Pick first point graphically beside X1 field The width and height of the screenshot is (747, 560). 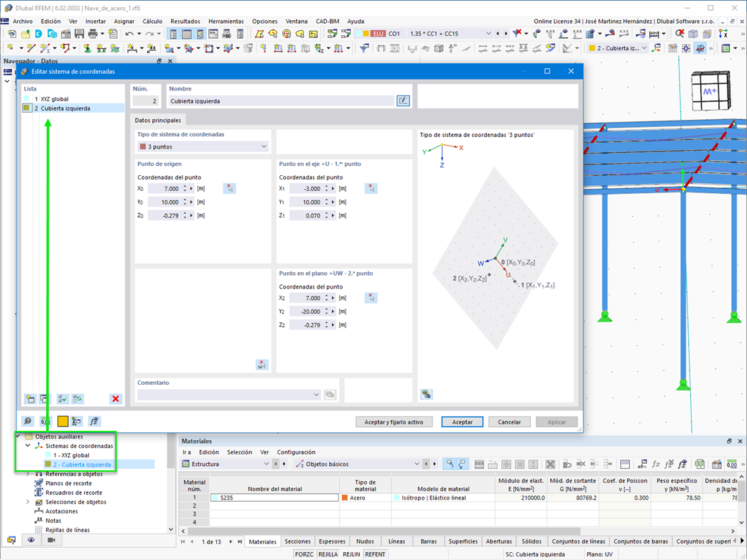coord(371,188)
